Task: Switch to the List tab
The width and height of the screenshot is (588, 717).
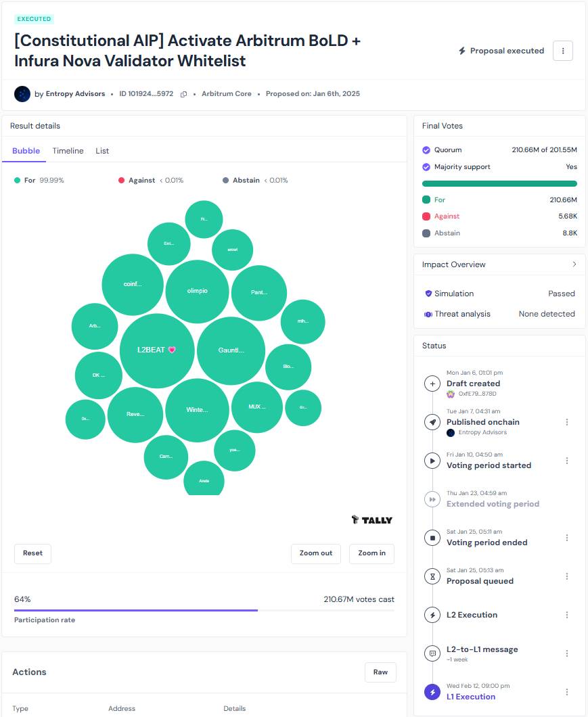Action: coord(102,151)
